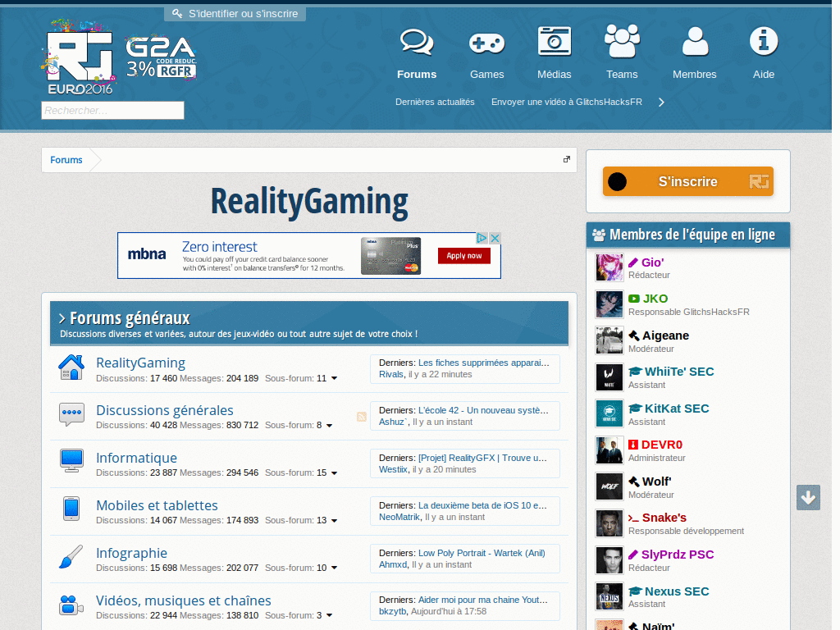
Task: Open the Informatique forum title
Action: pos(137,458)
